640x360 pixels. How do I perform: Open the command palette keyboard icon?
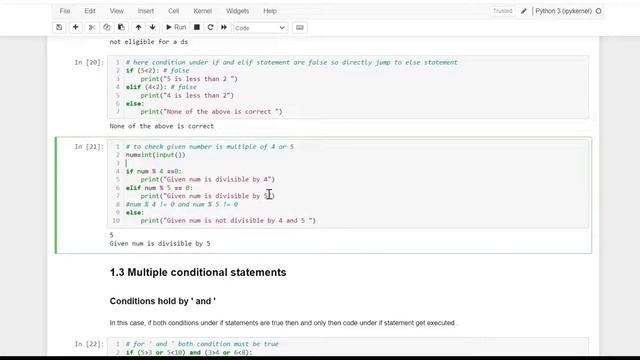click(300, 27)
